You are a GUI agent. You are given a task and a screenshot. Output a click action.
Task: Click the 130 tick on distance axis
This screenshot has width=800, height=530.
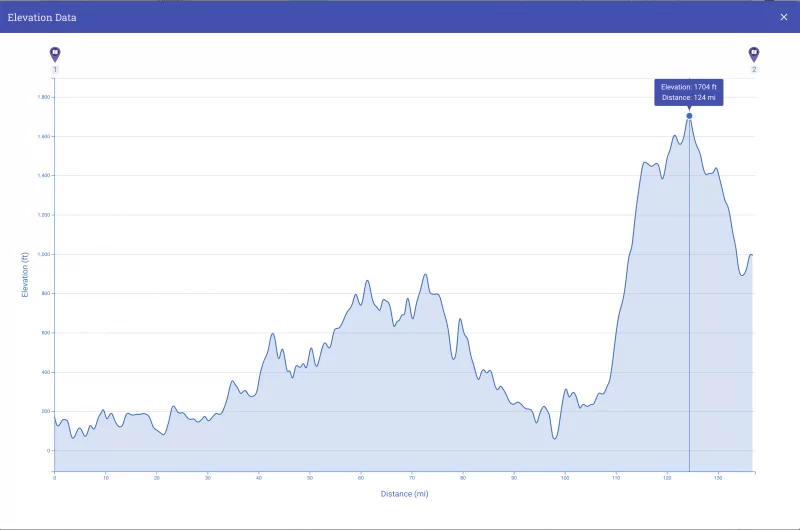pyautogui.click(x=718, y=478)
